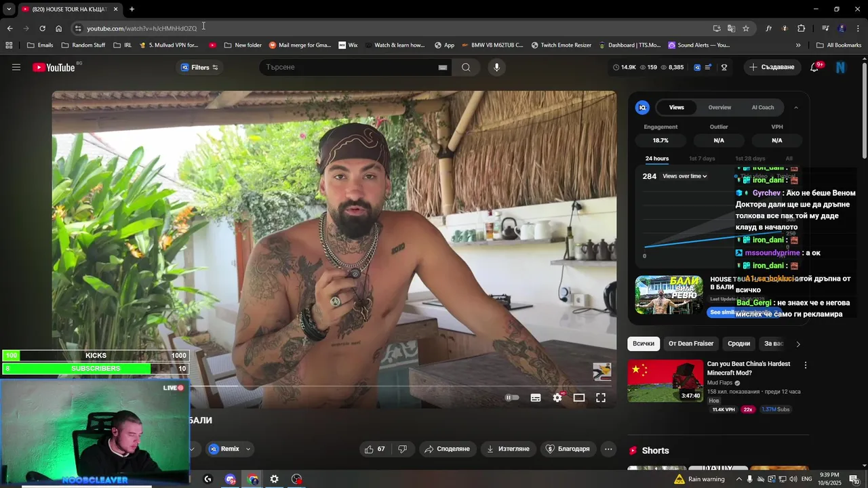Screen dimensions: 868x488
Task: Focus the YouTube search field
Action: [x=349, y=67]
